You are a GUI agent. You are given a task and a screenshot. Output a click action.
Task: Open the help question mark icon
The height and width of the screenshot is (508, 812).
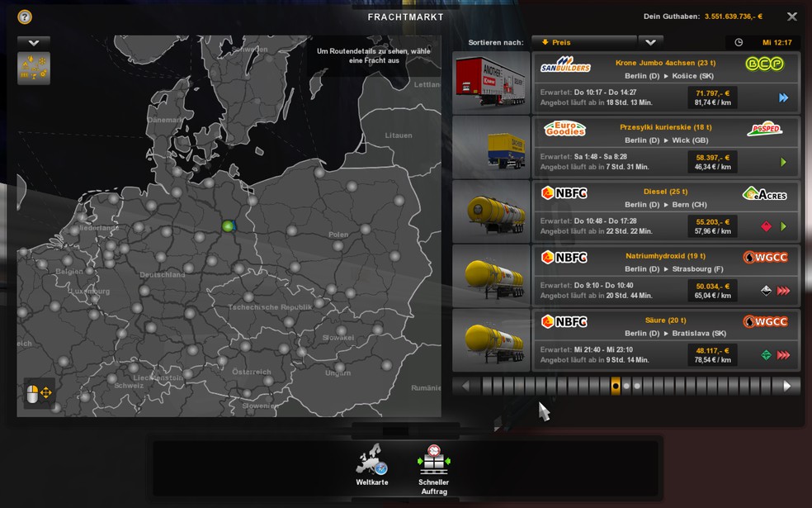coord(24,17)
